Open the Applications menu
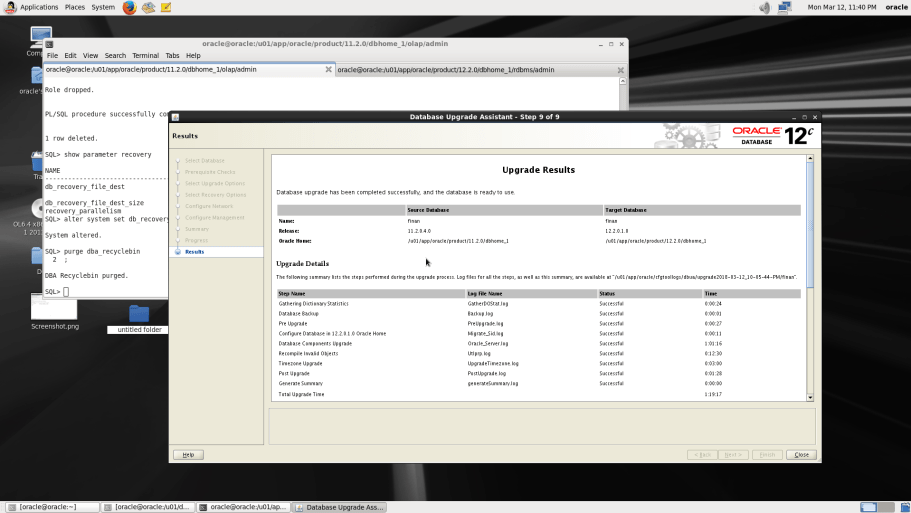The width and height of the screenshot is (911, 513). [39, 7]
